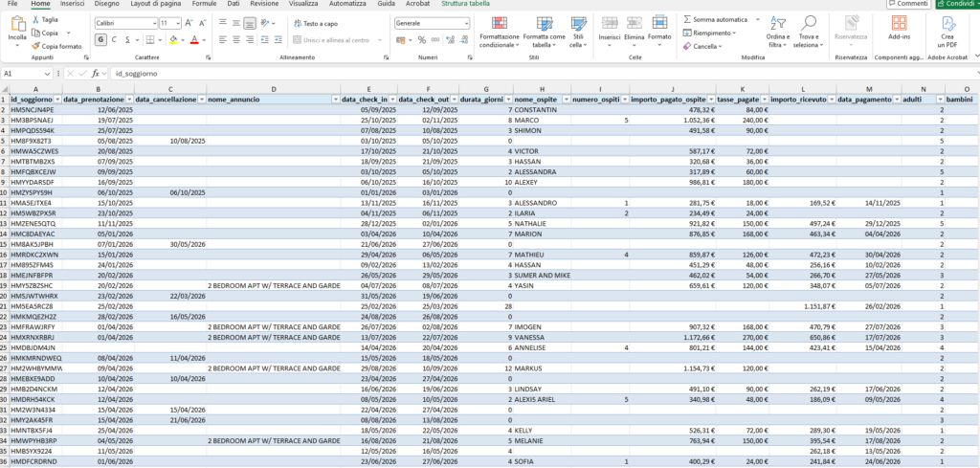Apply yellow fill color bucket
The image size is (980, 468).
pos(173,40)
